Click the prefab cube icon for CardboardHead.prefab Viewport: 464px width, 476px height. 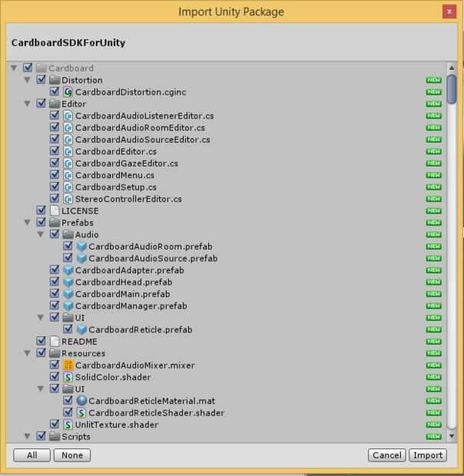(68, 282)
